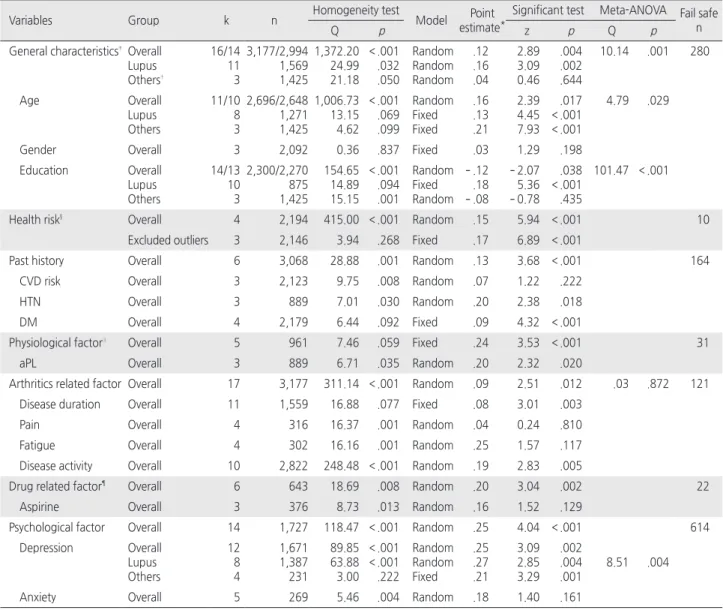Viewport: 723px width, 610px height.
Task: Click the 'Disease activity' label
Action: point(56,466)
